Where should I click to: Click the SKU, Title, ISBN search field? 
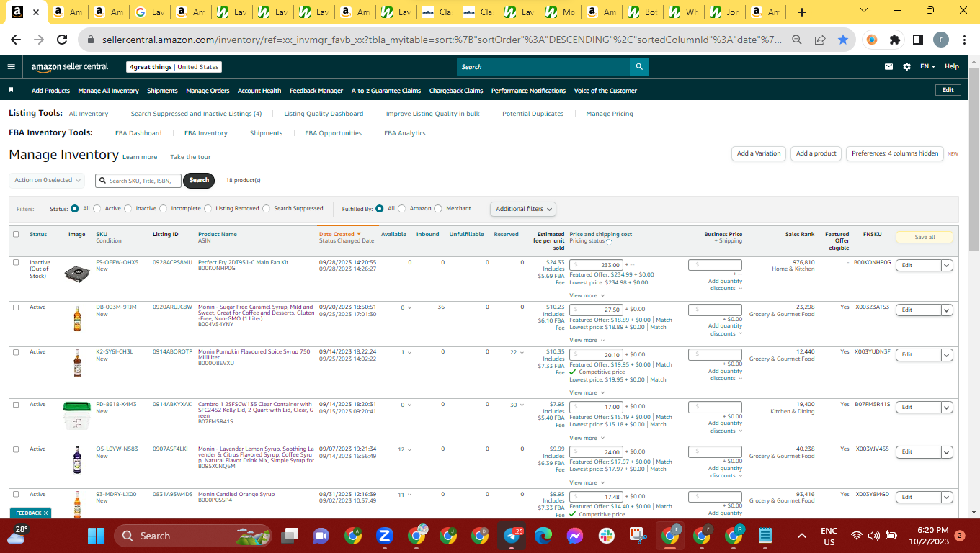pos(138,180)
